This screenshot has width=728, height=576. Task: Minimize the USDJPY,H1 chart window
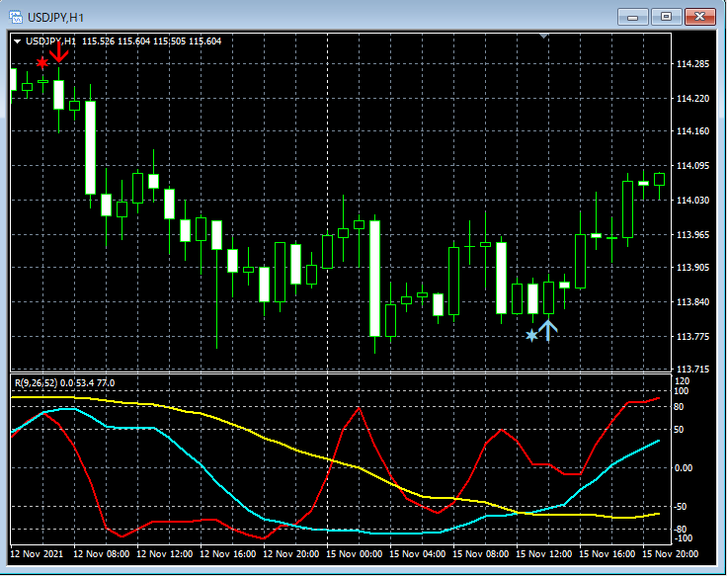tap(634, 16)
